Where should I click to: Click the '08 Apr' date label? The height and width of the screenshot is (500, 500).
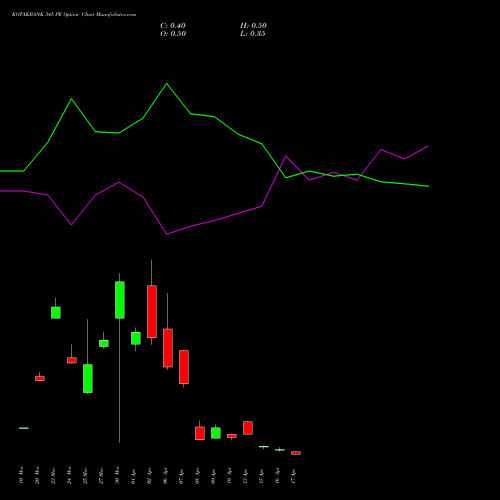[197, 475]
